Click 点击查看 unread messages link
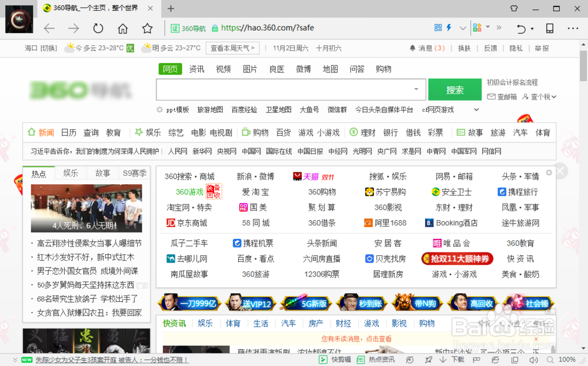Viewport: 588px width, 366px height. pyautogui.click(x=379, y=339)
